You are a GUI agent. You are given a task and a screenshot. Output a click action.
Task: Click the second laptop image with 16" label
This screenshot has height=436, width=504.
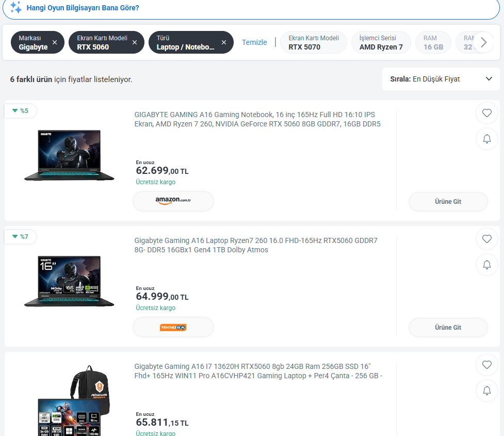[x=69, y=281]
